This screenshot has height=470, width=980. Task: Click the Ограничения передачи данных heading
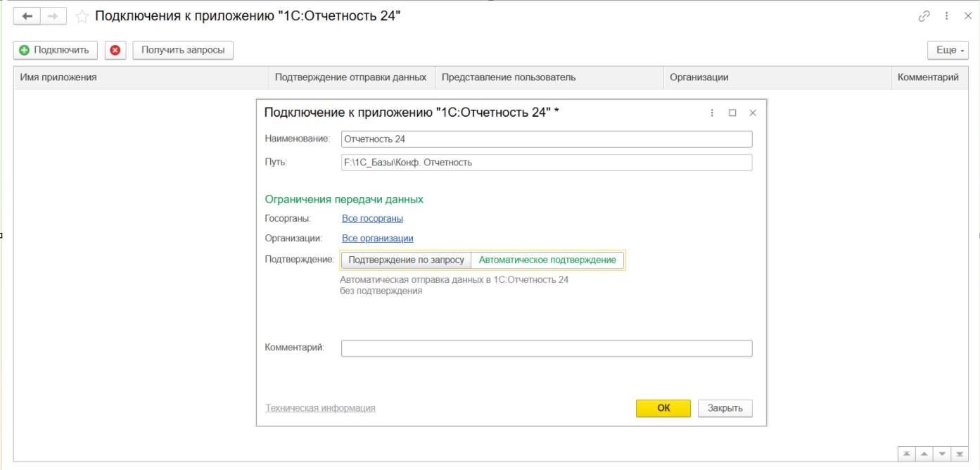(344, 200)
